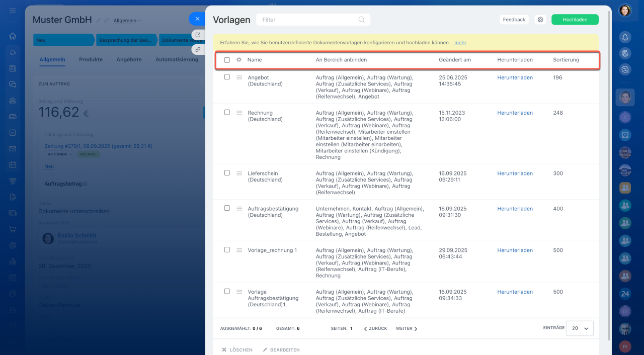The height and width of the screenshot is (355, 644).
Task: Download the Rechnung (Deutschland) template
Action: [x=515, y=113]
